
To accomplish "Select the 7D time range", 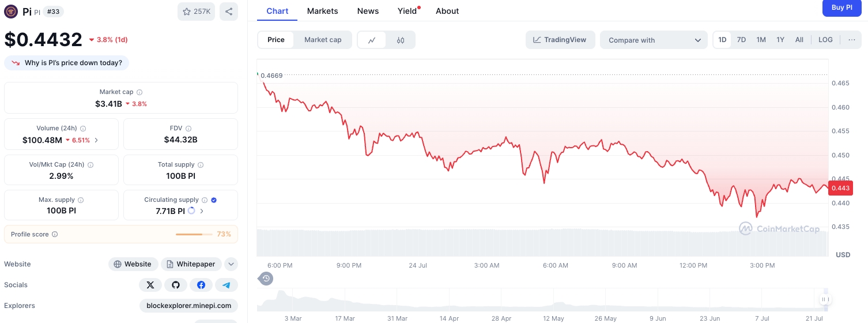I will [x=741, y=40].
